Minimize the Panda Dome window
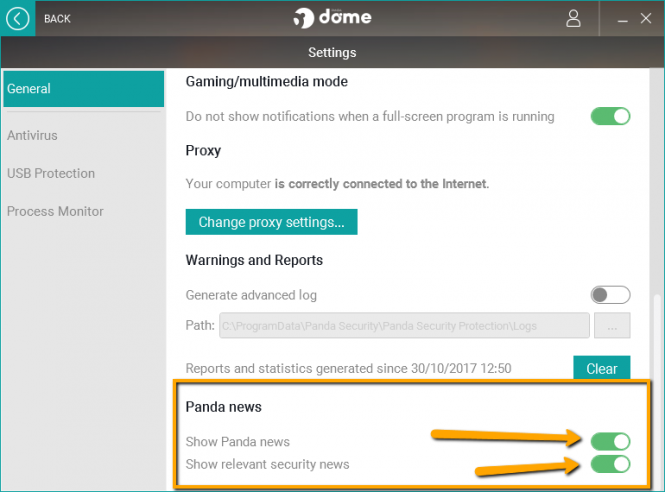This screenshot has width=665, height=492. pyautogui.click(x=622, y=19)
